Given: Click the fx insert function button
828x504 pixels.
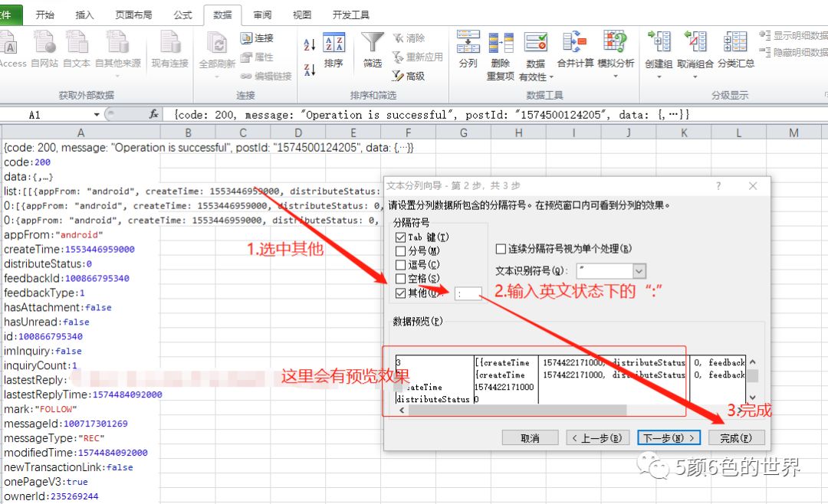Looking at the screenshot, I should click(153, 114).
